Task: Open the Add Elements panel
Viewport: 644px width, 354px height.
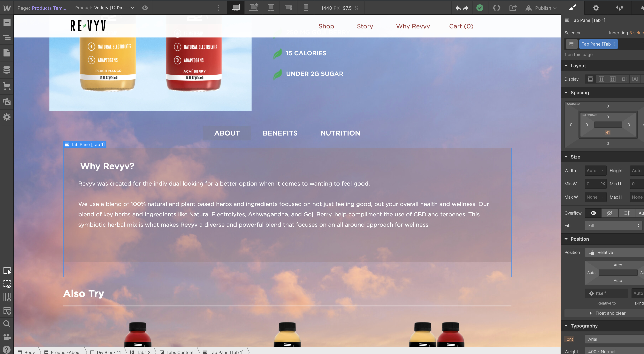Action: pos(7,23)
